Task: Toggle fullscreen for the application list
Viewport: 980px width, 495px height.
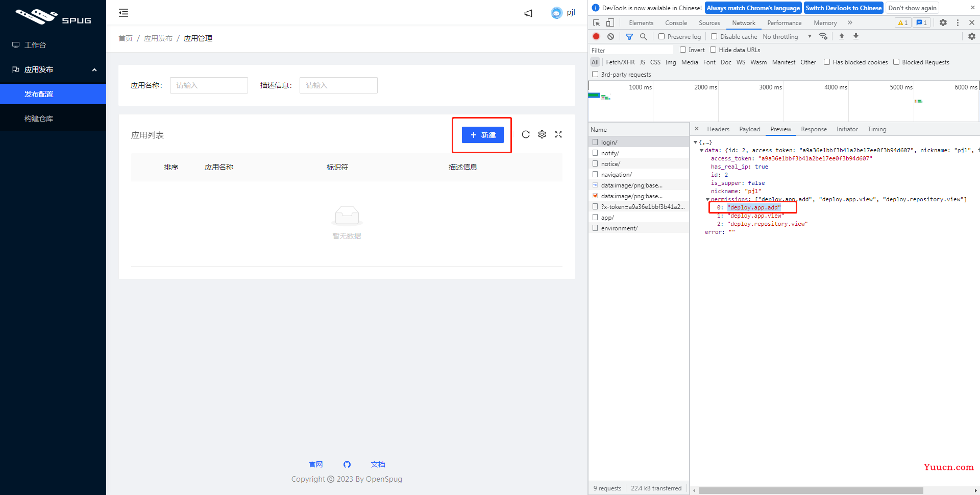Action: [x=558, y=134]
